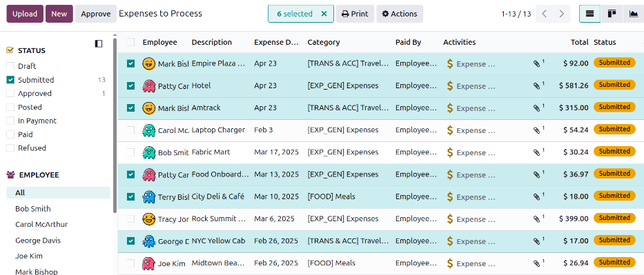This screenshot has height=275, width=644.
Task: Sort by Paid By column header
Action: 408,42
